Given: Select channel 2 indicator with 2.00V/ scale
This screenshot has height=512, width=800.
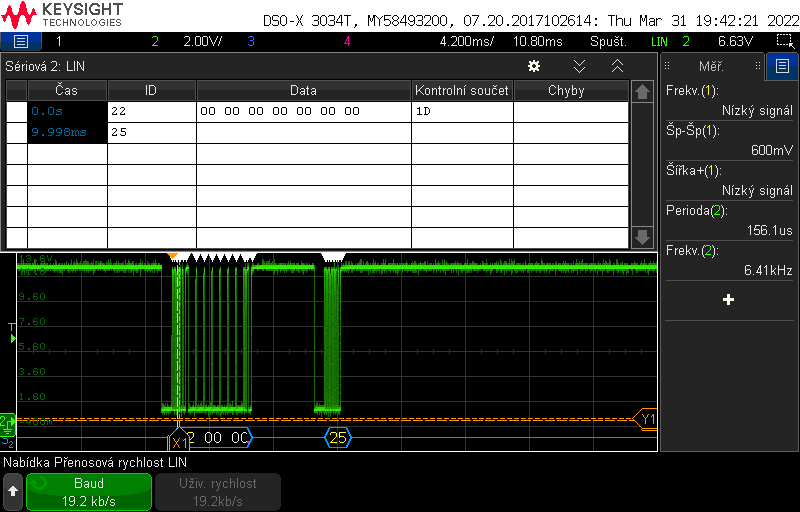Looking at the screenshot, I should (186, 41).
